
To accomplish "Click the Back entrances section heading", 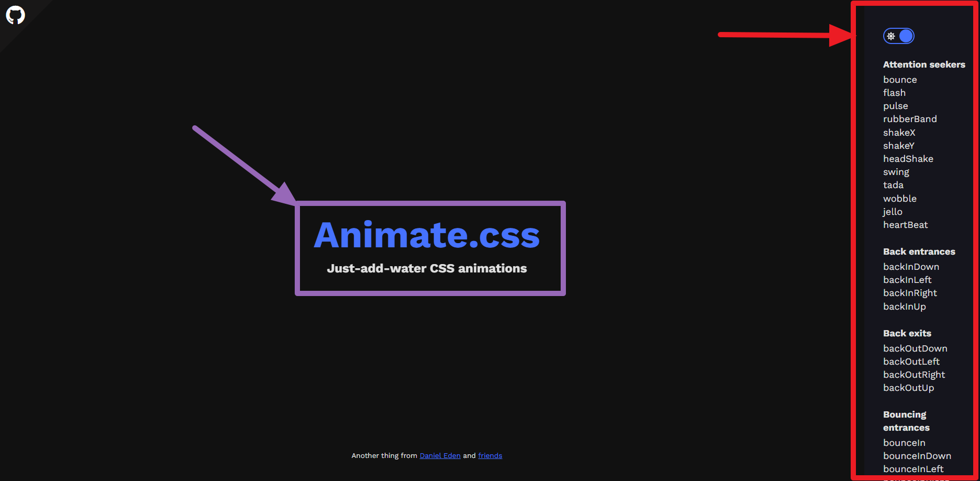I will tap(919, 252).
